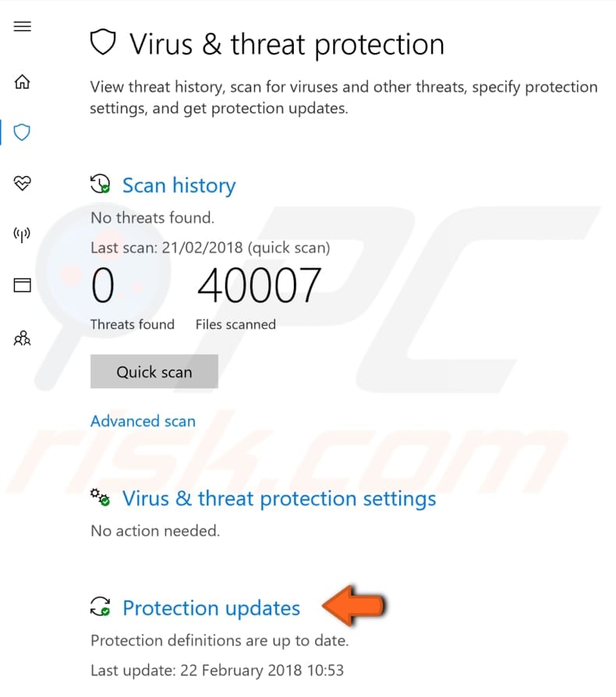Open Device performance & health heart icon
The width and height of the screenshot is (616, 697).
point(22,184)
